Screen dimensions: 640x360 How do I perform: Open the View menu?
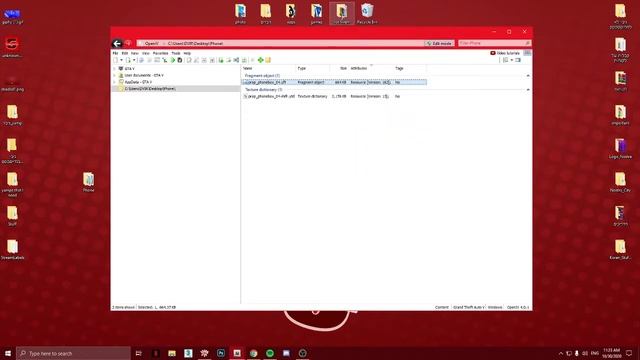click(146, 53)
